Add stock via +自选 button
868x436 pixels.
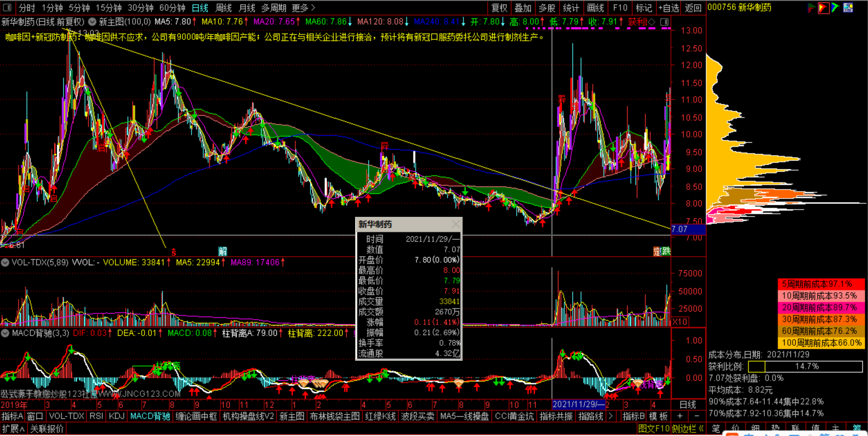click(669, 8)
